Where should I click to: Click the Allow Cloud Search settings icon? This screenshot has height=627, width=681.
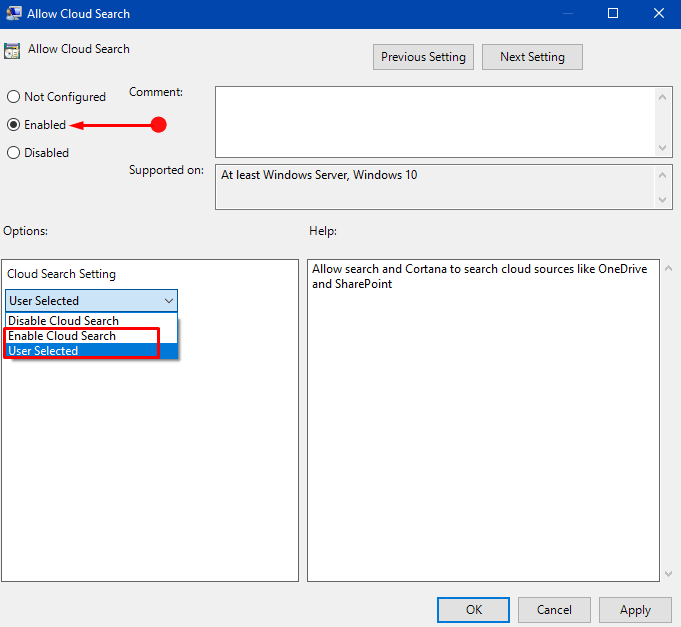coord(12,50)
